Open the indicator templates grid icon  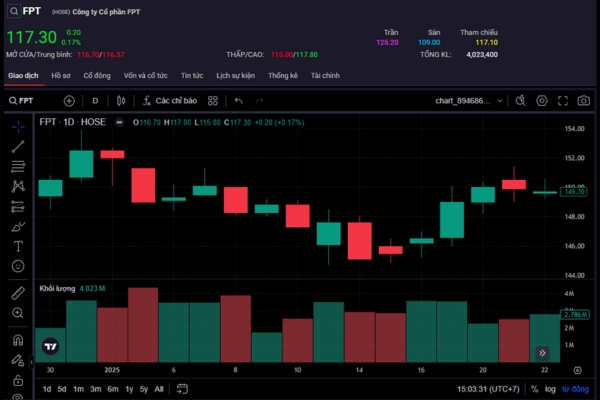[213, 101]
